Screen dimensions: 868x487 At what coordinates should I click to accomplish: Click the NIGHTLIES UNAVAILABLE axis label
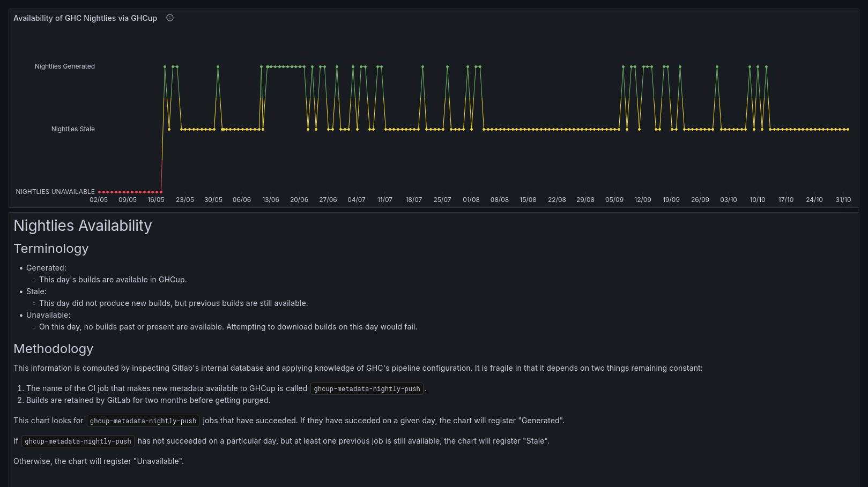55,192
